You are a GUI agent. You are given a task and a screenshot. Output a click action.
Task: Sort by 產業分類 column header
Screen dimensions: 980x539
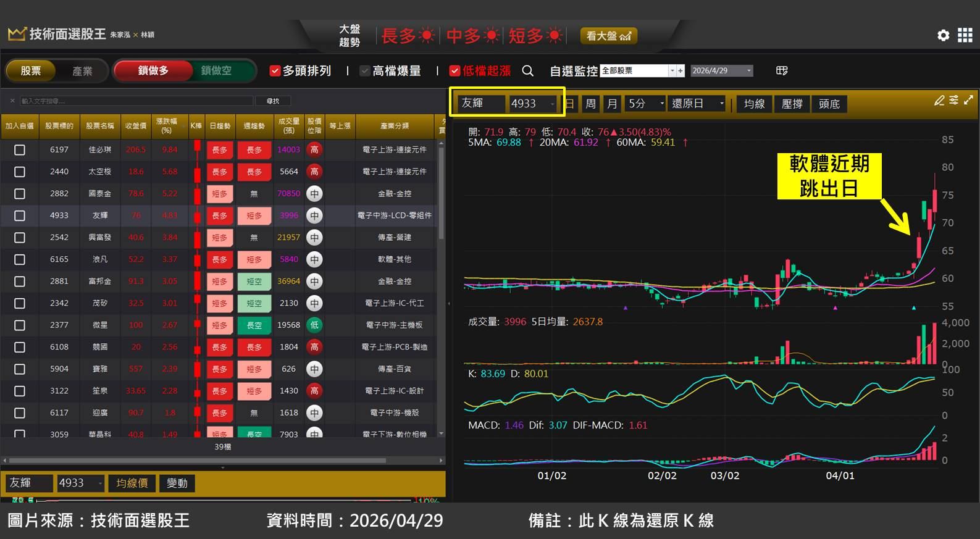395,126
